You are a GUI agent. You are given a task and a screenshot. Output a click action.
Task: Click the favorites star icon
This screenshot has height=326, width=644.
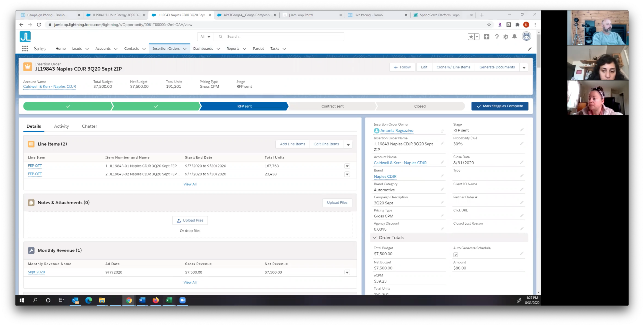pos(471,37)
